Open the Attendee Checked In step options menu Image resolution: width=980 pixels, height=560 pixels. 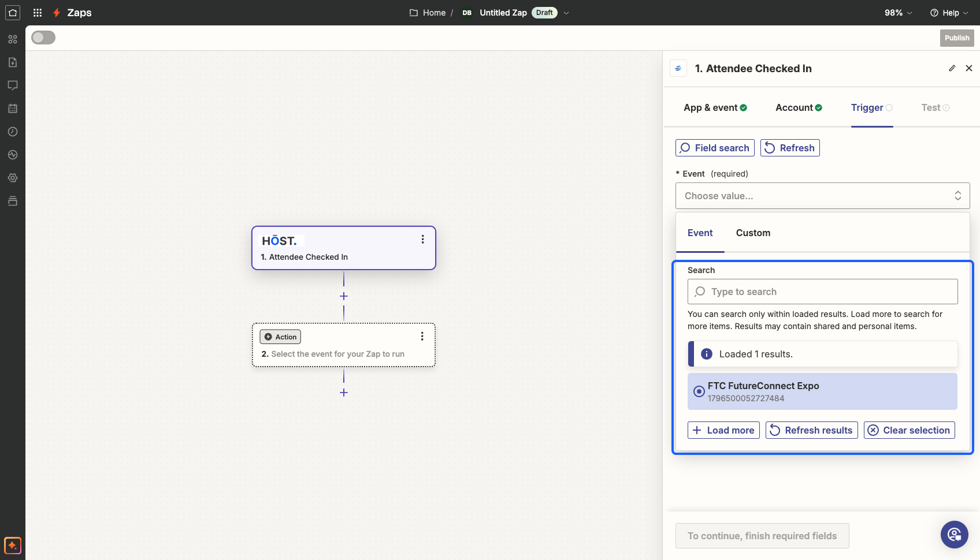coord(423,240)
